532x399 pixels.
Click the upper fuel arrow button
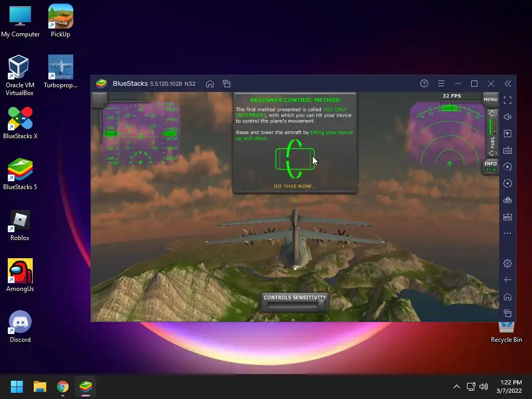coord(493,114)
